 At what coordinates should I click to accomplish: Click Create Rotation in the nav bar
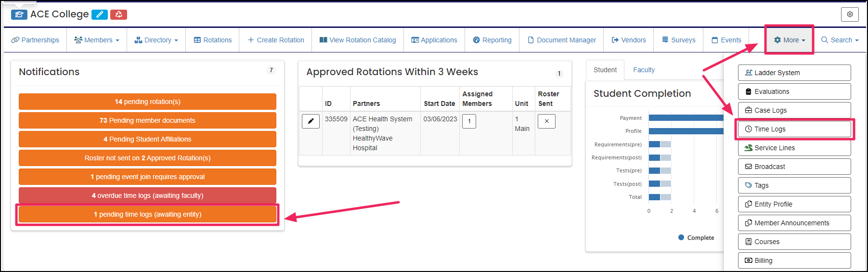(x=276, y=40)
